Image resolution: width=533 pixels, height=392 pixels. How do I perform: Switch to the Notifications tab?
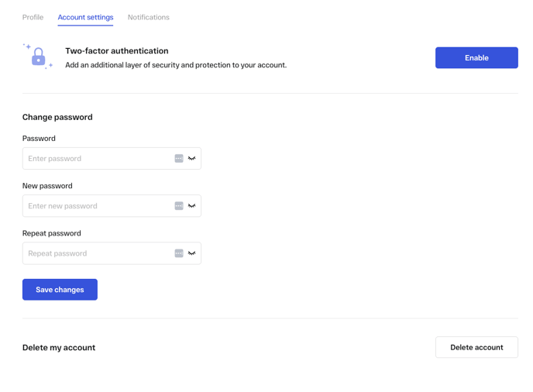point(148,17)
